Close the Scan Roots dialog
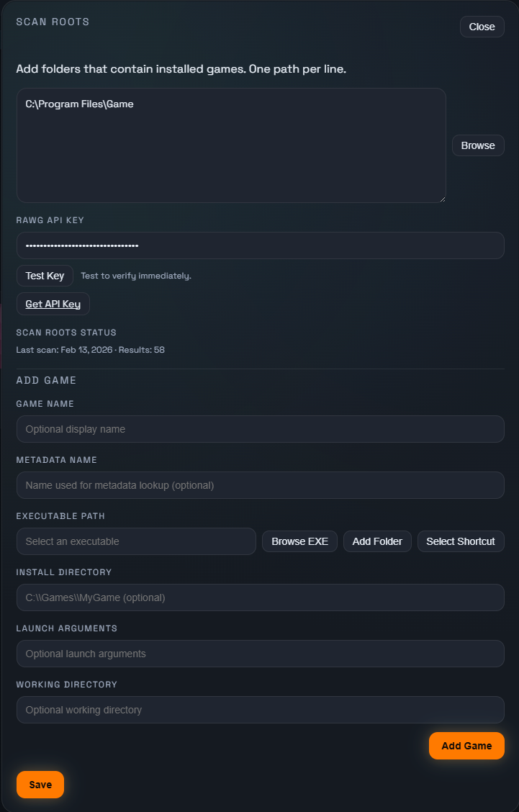Image resolution: width=519 pixels, height=812 pixels. point(482,27)
